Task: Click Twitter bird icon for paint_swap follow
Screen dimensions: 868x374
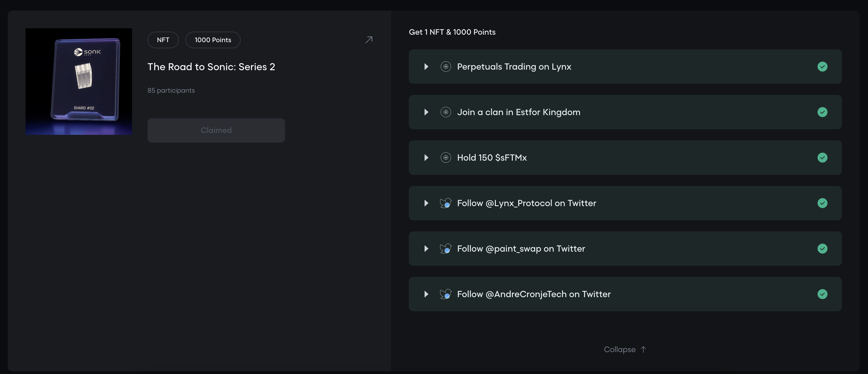Action: coord(445,249)
